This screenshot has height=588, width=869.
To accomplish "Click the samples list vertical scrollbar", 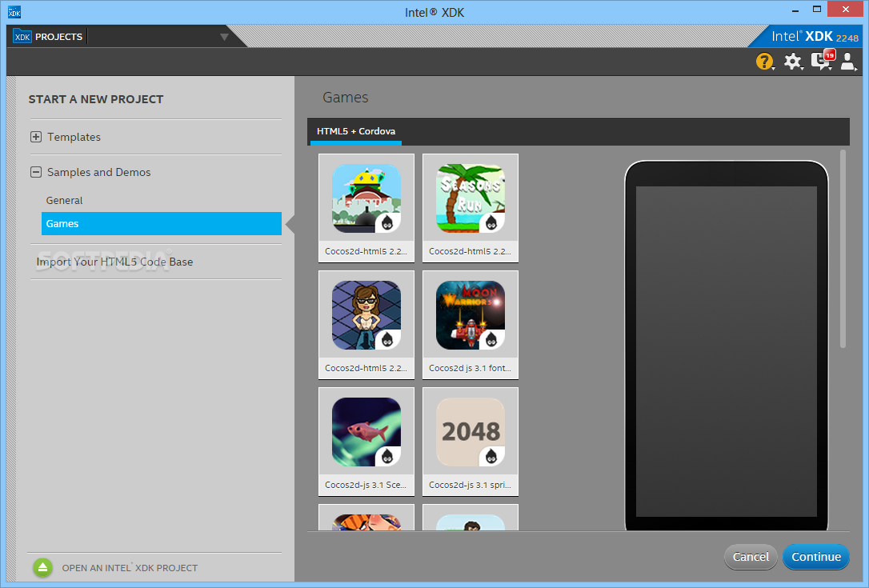I will (x=843, y=249).
